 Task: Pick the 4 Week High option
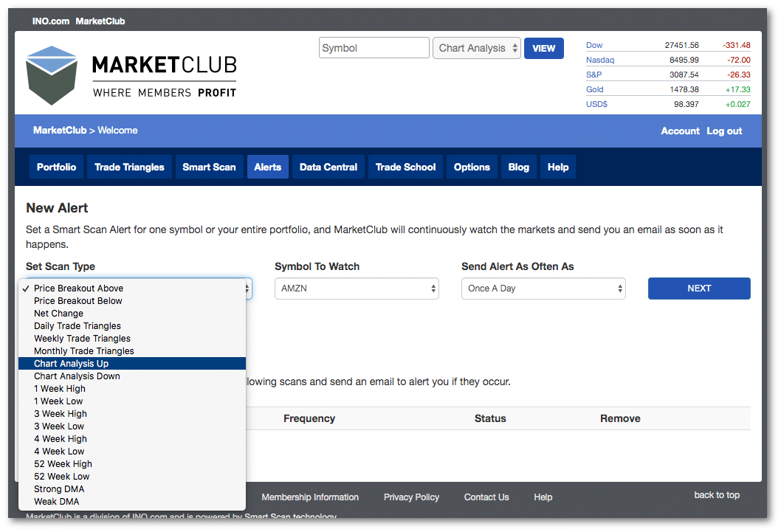point(132,439)
